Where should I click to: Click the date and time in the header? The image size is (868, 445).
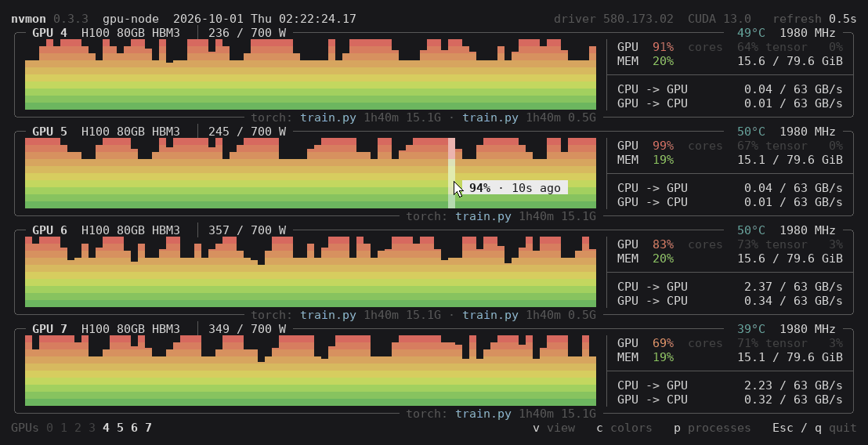265,19
